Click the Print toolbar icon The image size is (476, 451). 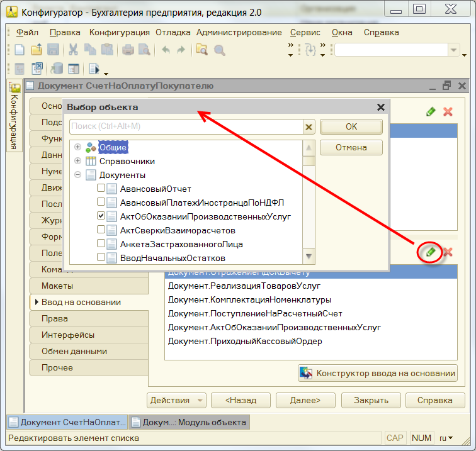point(128,50)
